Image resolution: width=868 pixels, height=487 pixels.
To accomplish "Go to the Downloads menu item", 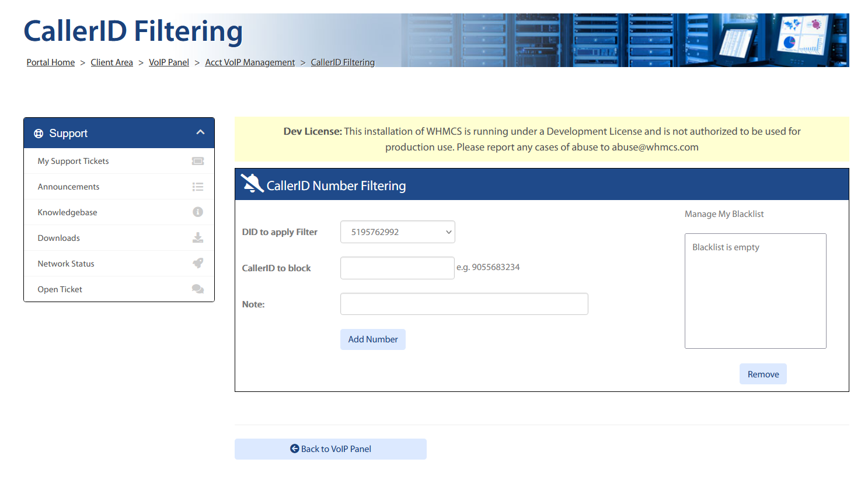I will (x=119, y=238).
